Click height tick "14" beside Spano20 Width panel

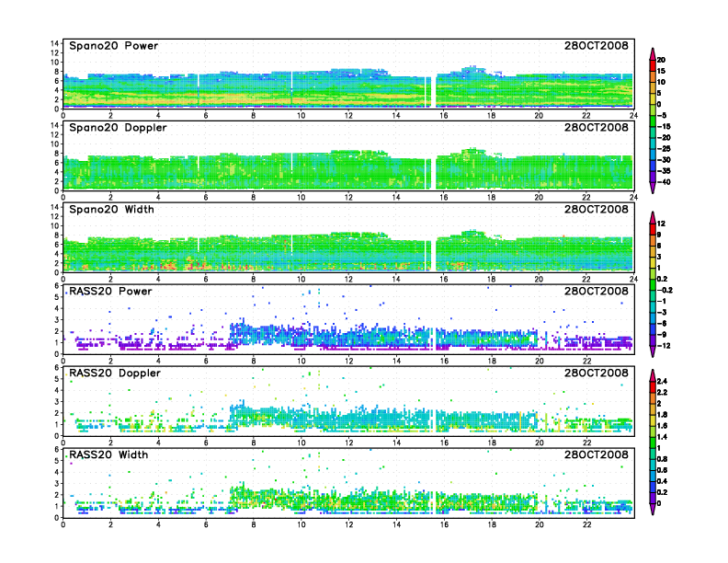pos(55,207)
